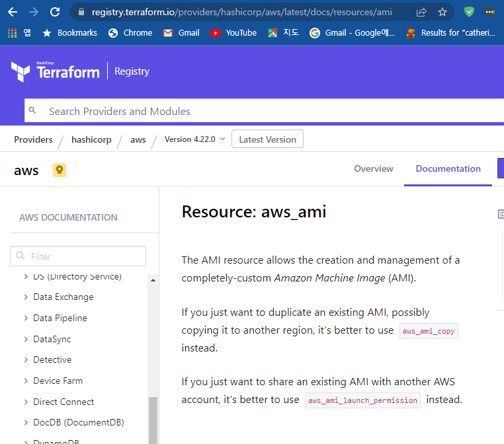Click the browser forward arrow
The image size is (504, 444).
click(34, 12)
